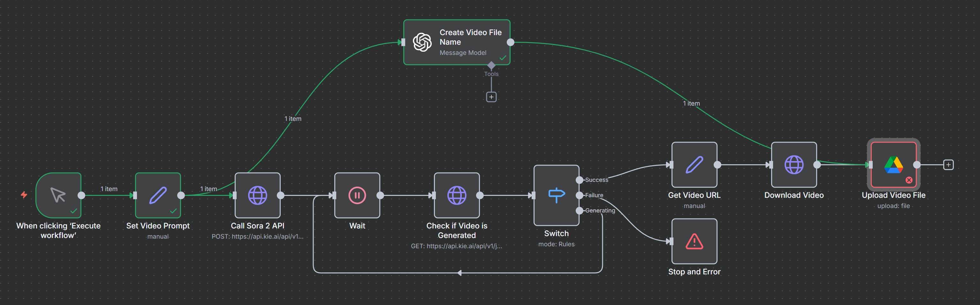Click the red lightning trigger icon

click(24, 195)
